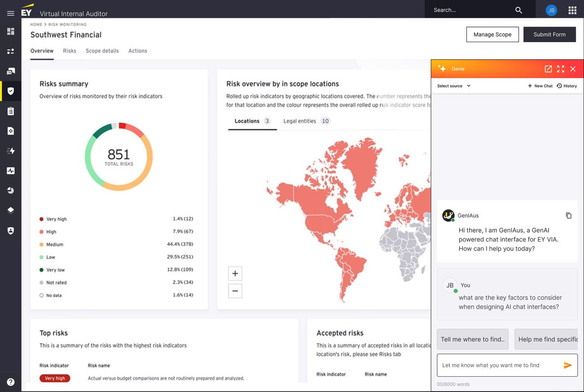Click the Medium legend color dot
The image size is (584, 392).
point(41,245)
